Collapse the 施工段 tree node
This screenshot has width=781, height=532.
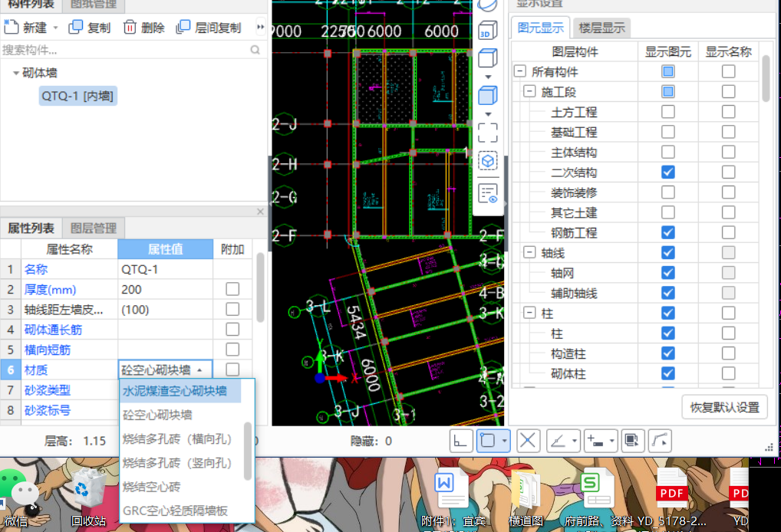pyautogui.click(x=529, y=91)
